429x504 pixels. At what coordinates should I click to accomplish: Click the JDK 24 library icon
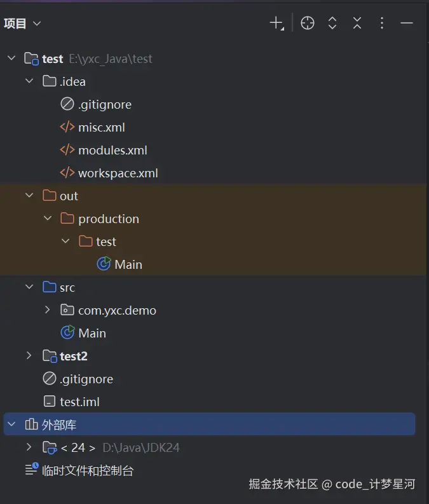pyautogui.click(x=50, y=447)
